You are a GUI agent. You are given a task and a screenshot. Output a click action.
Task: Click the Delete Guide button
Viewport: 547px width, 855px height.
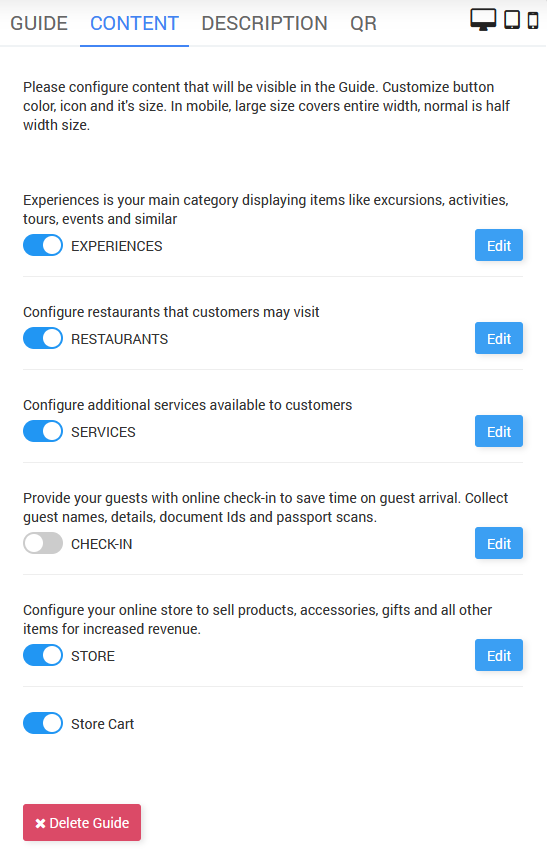[82, 823]
